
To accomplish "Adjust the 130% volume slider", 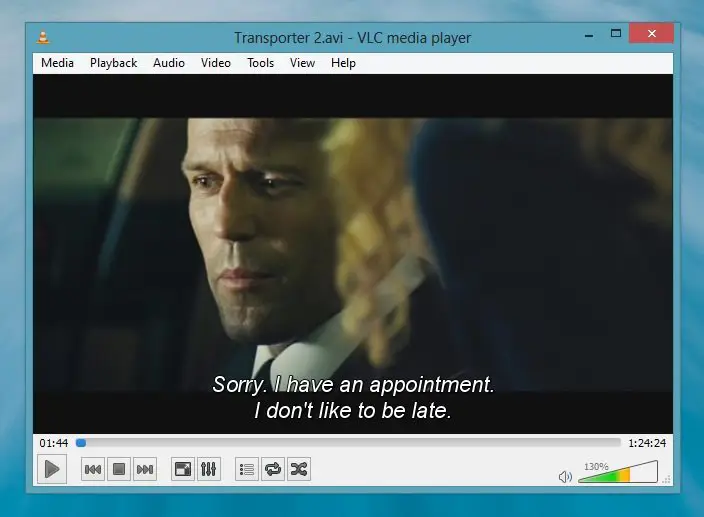I will [618, 472].
